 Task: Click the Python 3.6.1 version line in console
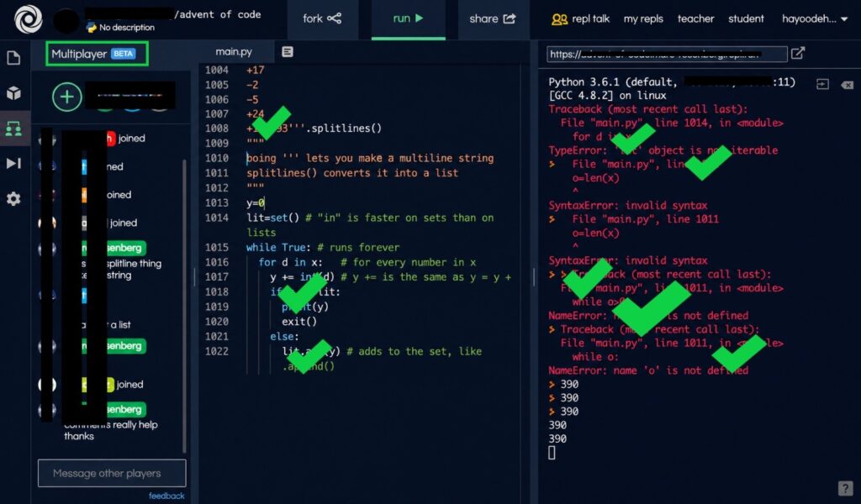click(x=672, y=81)
